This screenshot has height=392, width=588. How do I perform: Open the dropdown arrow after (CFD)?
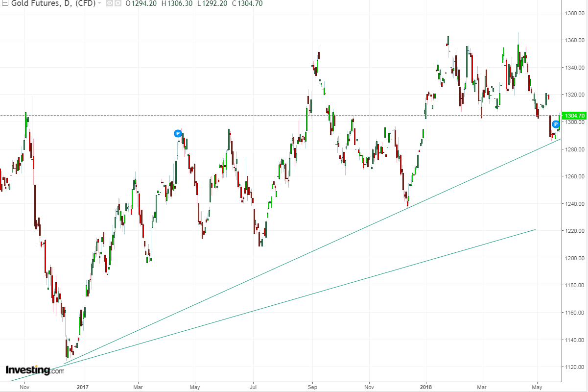point(99,3)
